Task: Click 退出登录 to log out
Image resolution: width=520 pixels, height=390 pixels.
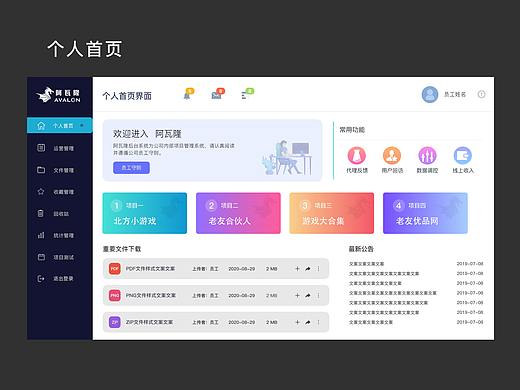Action: [x=60, y=279]
